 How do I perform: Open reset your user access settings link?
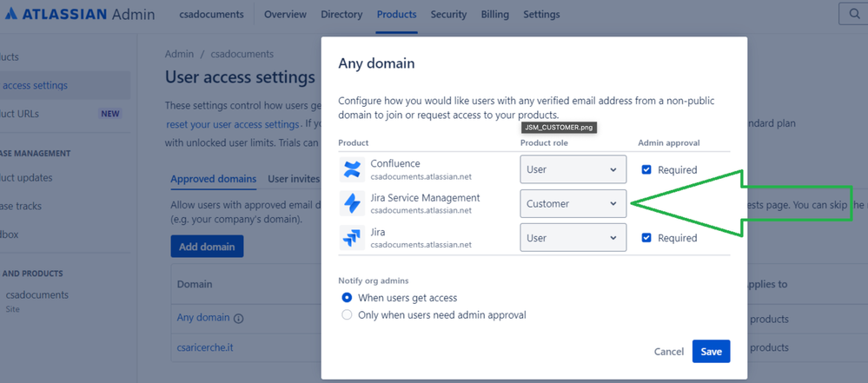233,124
